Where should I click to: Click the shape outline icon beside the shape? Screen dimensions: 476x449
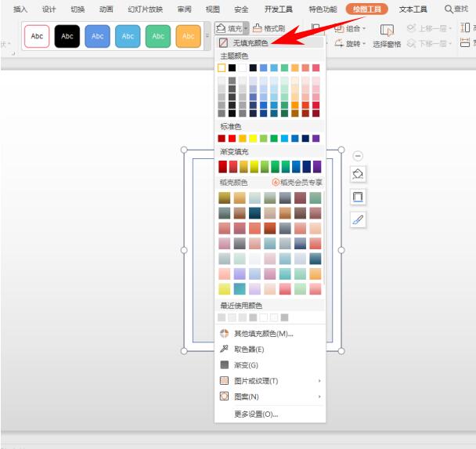click(x=358, y=197)
